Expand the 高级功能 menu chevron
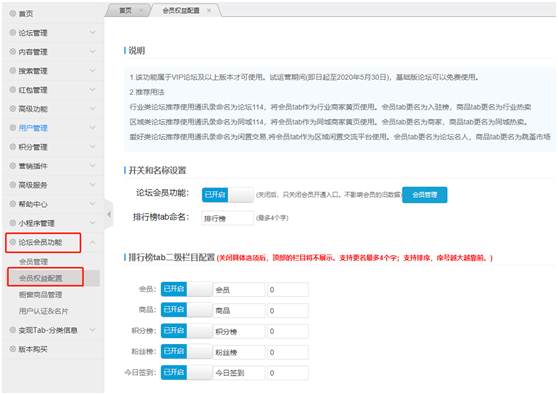The width and height of the screenshot is (558, 395). pyautogui.click(x=93, y=109)
